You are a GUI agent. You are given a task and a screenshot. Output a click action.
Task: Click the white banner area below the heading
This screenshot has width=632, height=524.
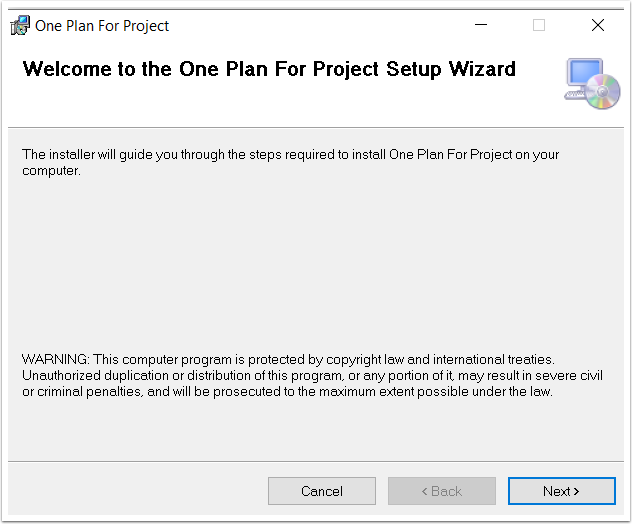(x=282, y=105)
